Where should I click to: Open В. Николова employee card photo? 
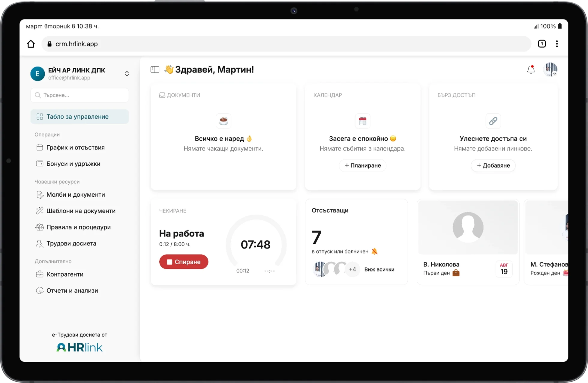pos(468,227)
